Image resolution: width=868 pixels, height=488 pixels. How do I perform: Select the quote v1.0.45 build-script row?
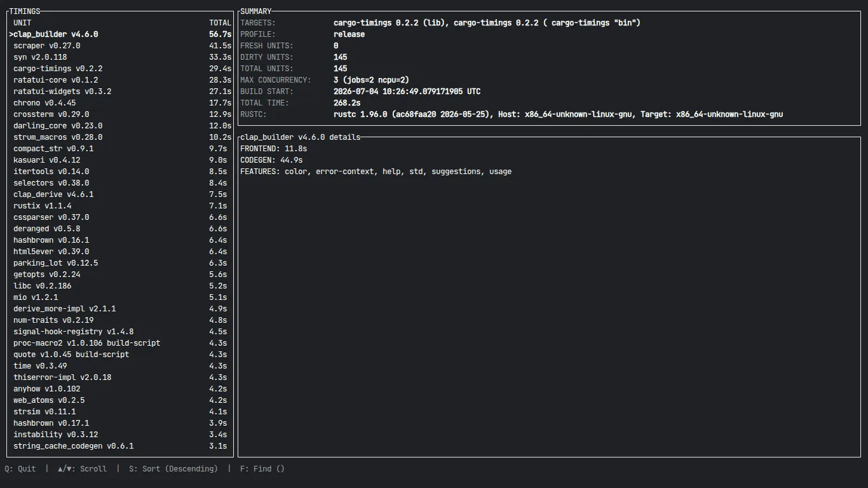(x=120, y=355)
